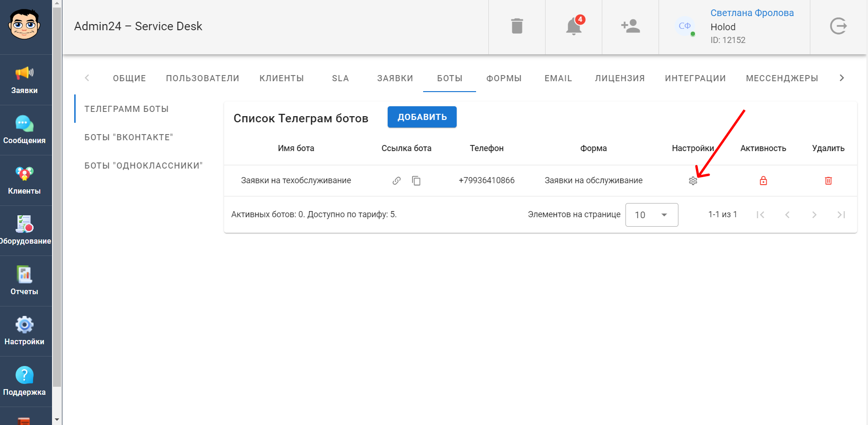868x425 pixels.
Task: Show notifications via the bell icon
Action: pos(574,26)
